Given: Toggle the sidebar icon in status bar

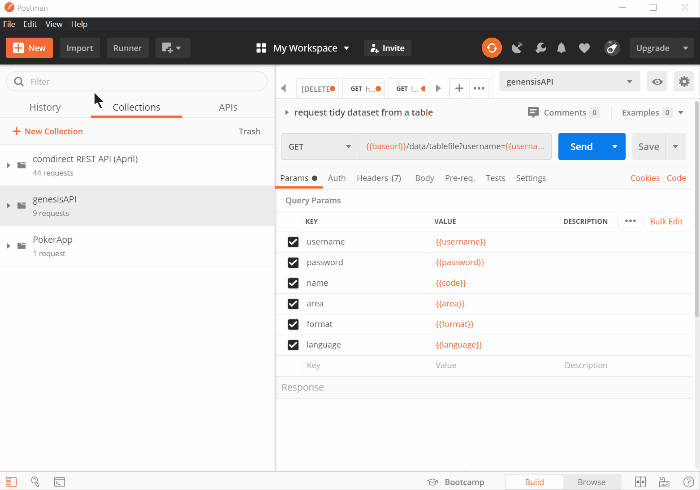Looking at the screenshot, I should click(x=11, y=482).
